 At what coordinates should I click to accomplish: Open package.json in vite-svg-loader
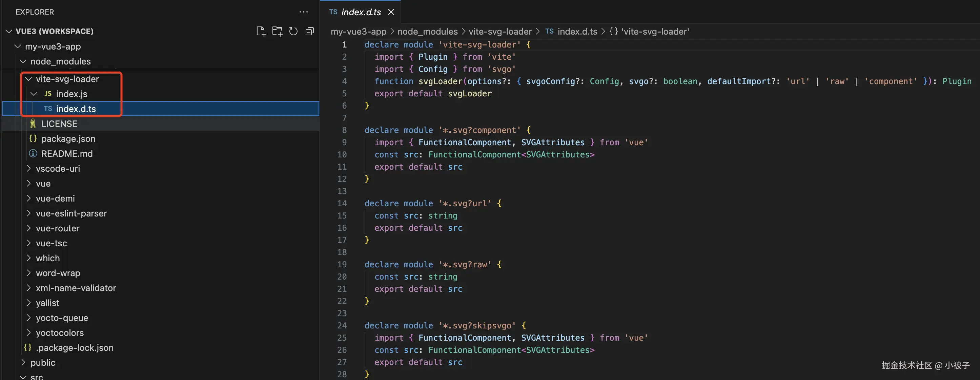pos(68,138)
